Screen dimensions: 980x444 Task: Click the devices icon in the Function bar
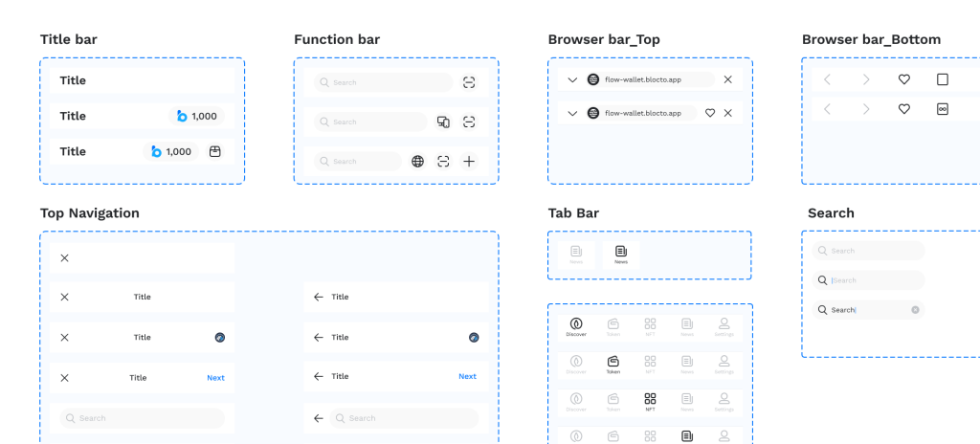[443, 122]
